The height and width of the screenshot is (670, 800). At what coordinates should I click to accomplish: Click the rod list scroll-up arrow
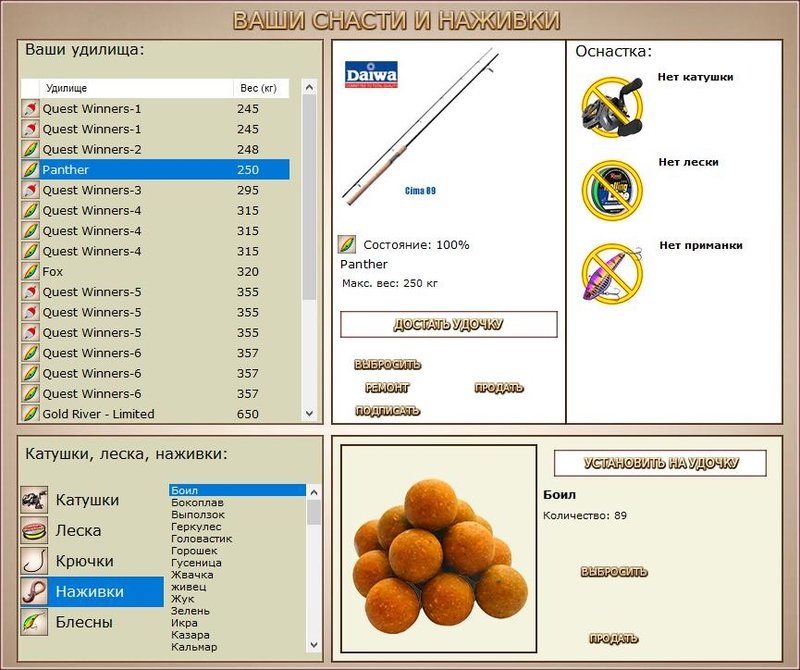pyautogui.click(x=309, y=88)
